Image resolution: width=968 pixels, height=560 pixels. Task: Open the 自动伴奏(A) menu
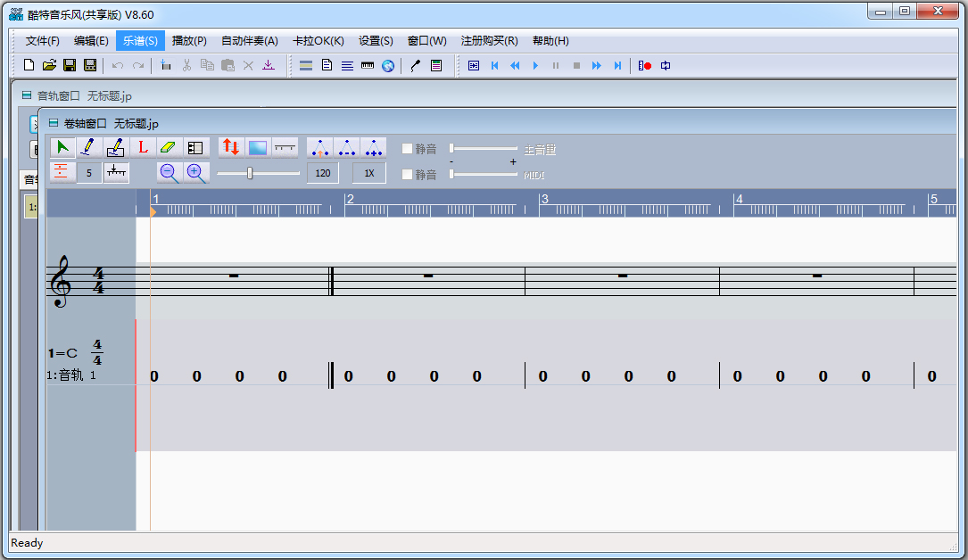click(x=249, y=40)
